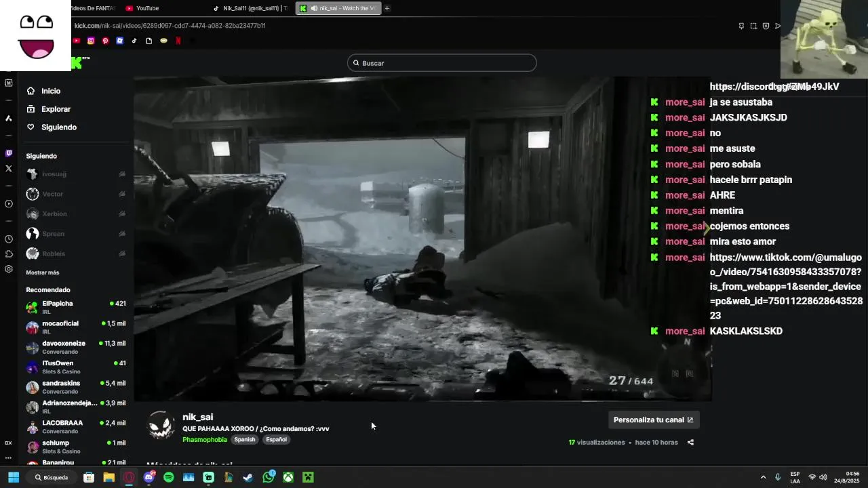Select the nik_sai Kick tab

tap(339, 8)
